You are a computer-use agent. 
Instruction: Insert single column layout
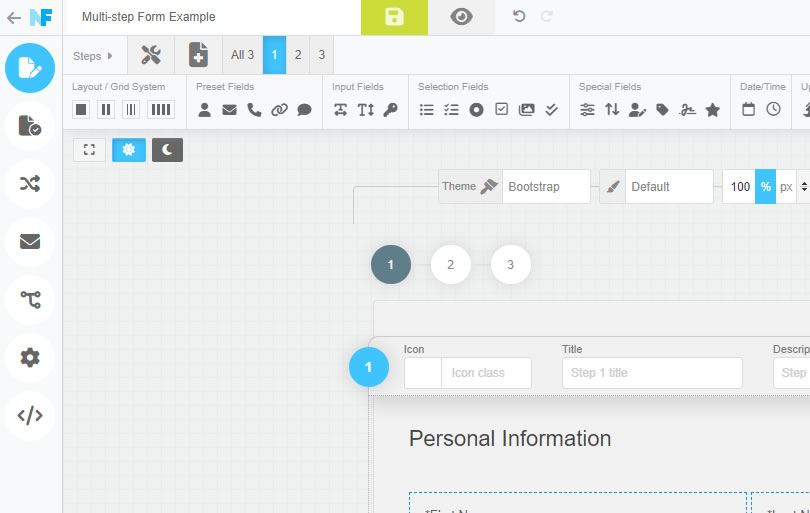tap(81, 110)
